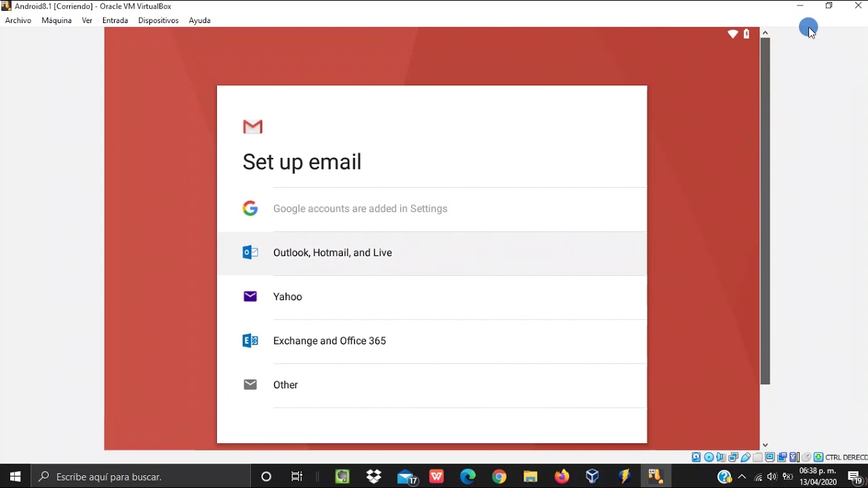
Task: Click the Exchange icon
Action: (250, 341)
